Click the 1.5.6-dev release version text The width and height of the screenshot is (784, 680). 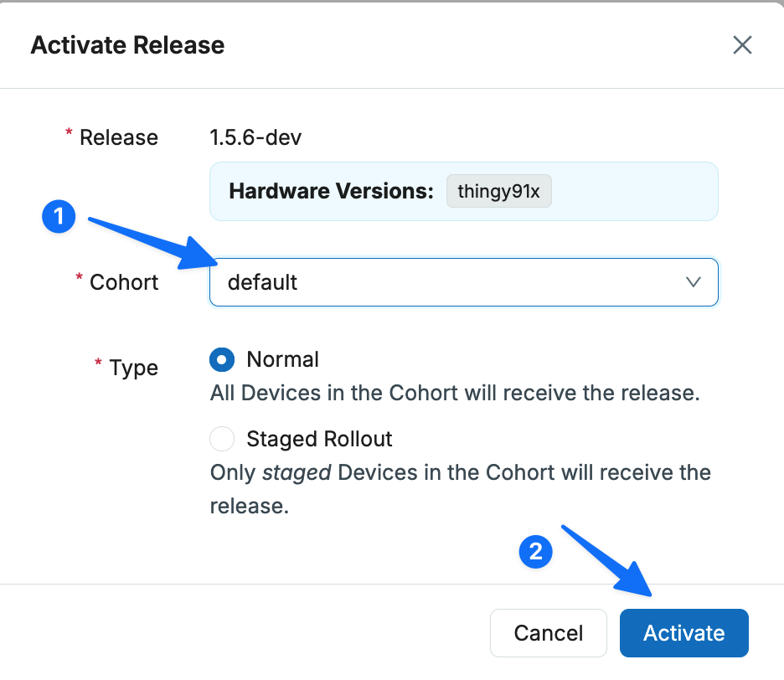tap(255, 137)
